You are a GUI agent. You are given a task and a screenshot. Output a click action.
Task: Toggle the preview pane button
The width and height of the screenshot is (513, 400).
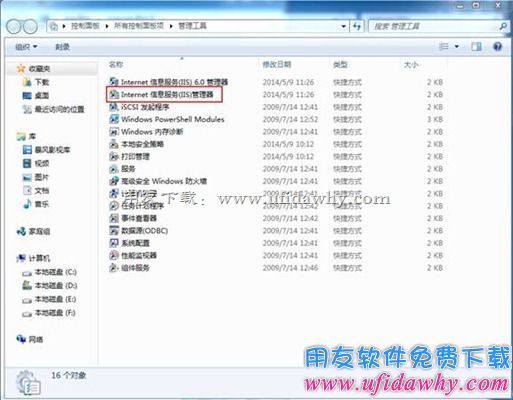(476, 46)
